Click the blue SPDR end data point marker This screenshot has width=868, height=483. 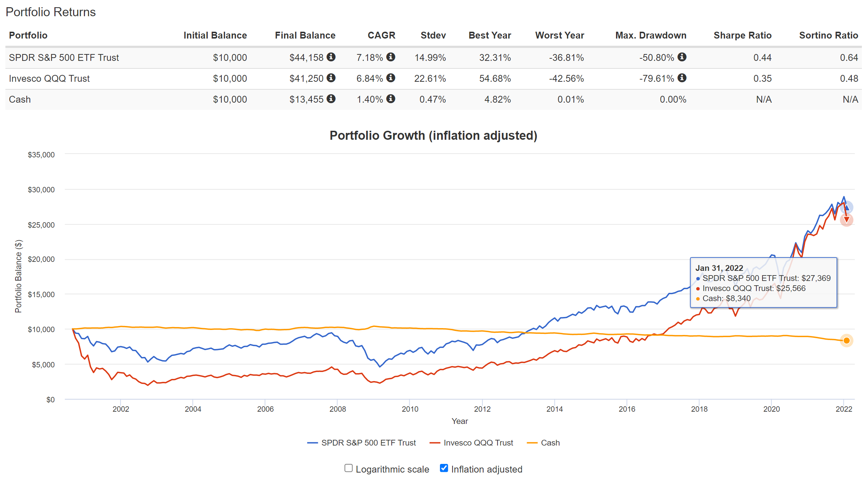tap(847, 207)
